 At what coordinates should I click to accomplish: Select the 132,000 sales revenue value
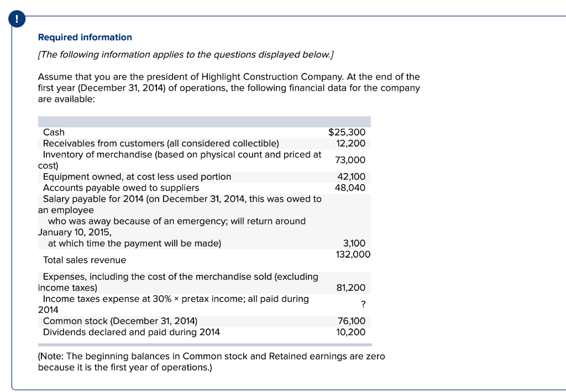353,254
